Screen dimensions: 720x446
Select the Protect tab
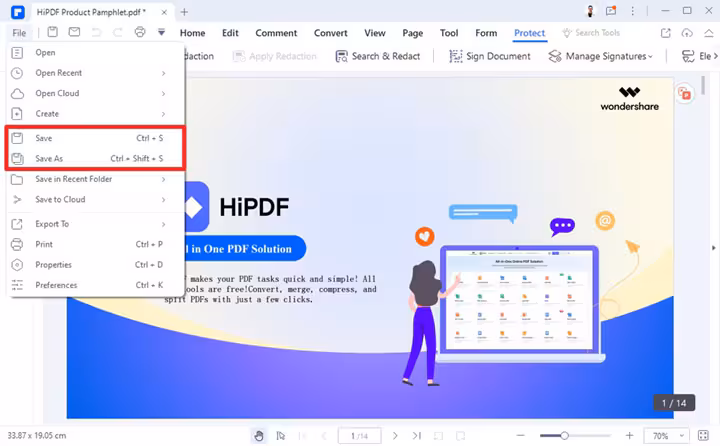[x=529, y=33]
